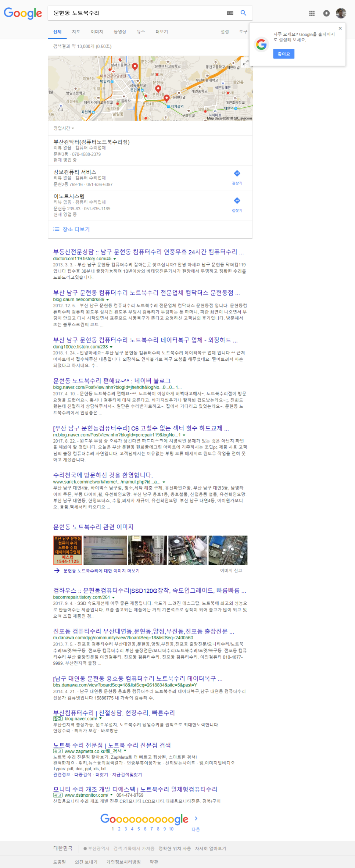Open dropdown arrow next to www.surick.com URL

pyautogui.click(x=164, y=482)
